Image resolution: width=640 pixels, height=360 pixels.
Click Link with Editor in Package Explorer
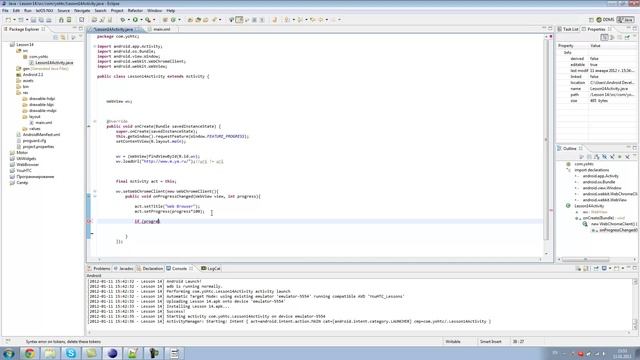[63, 37]
